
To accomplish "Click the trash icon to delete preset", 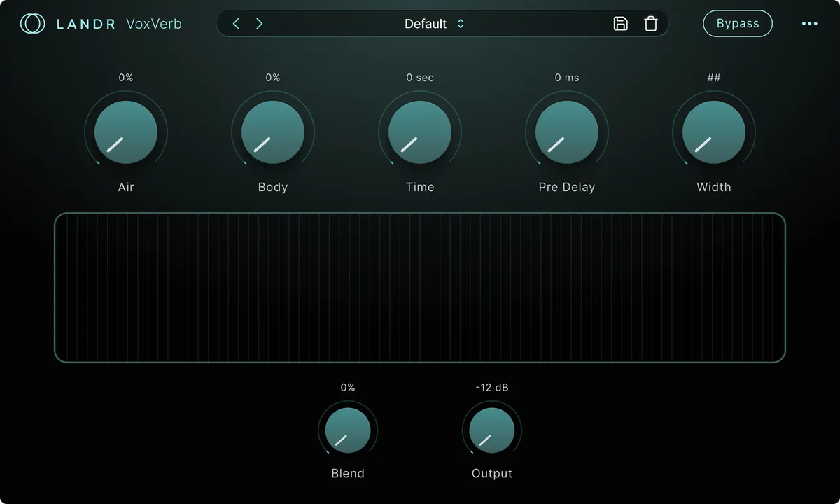I will [650, 23].
